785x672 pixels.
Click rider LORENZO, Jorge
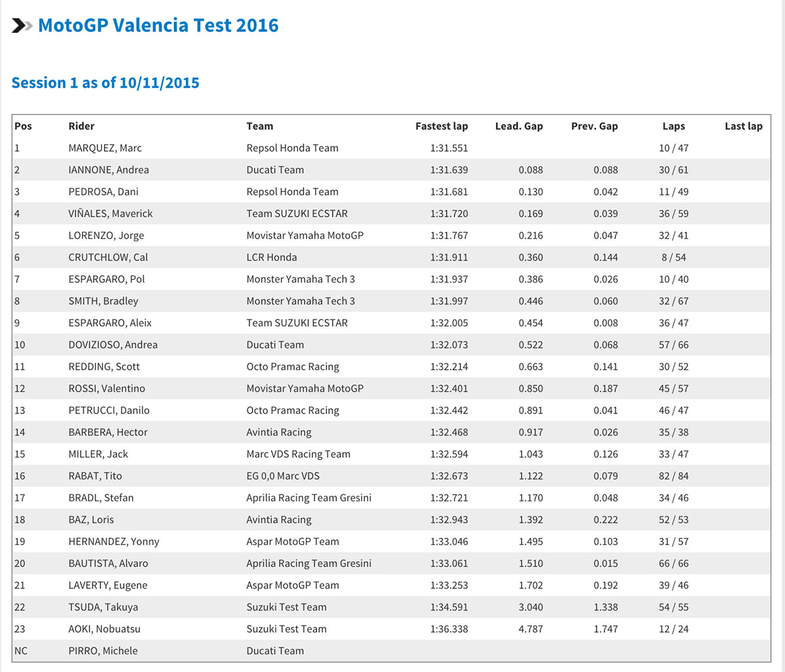(106, 236)
